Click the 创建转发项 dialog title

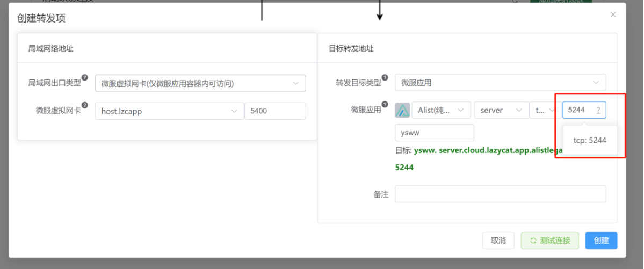point(41,18)
